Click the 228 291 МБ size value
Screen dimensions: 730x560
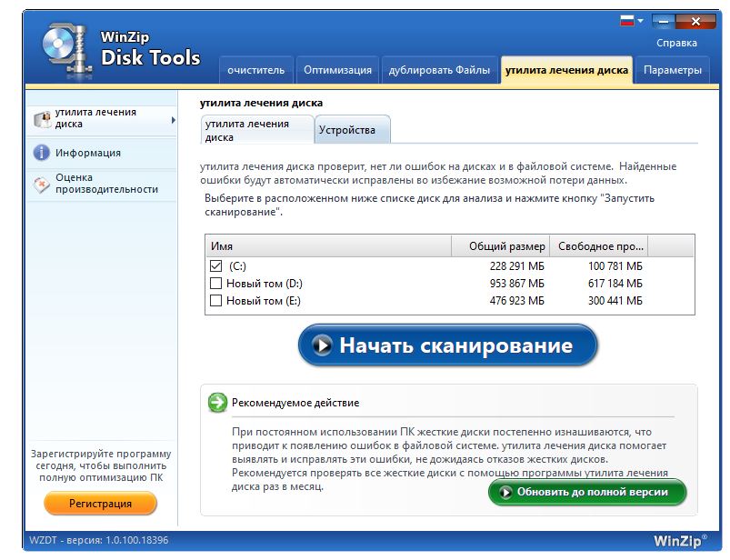516,266
